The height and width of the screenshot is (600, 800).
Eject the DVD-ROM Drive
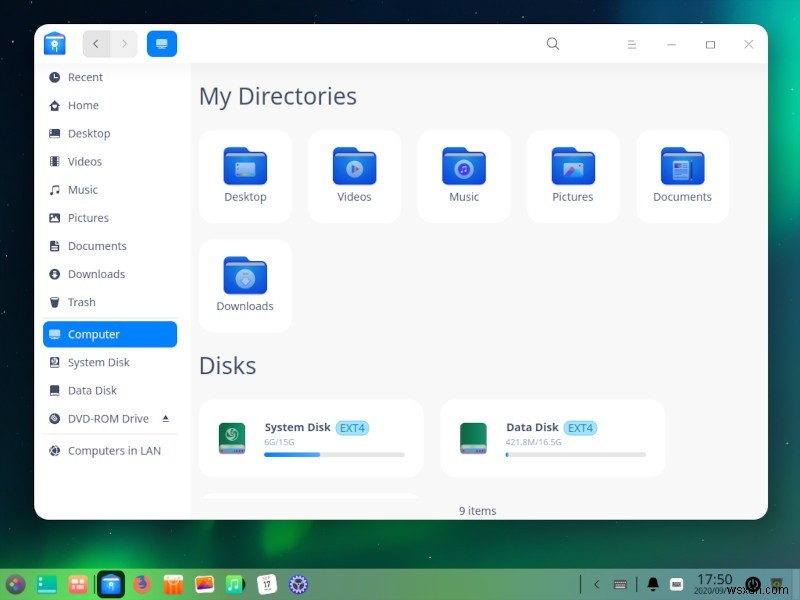(x=167, y=418)
